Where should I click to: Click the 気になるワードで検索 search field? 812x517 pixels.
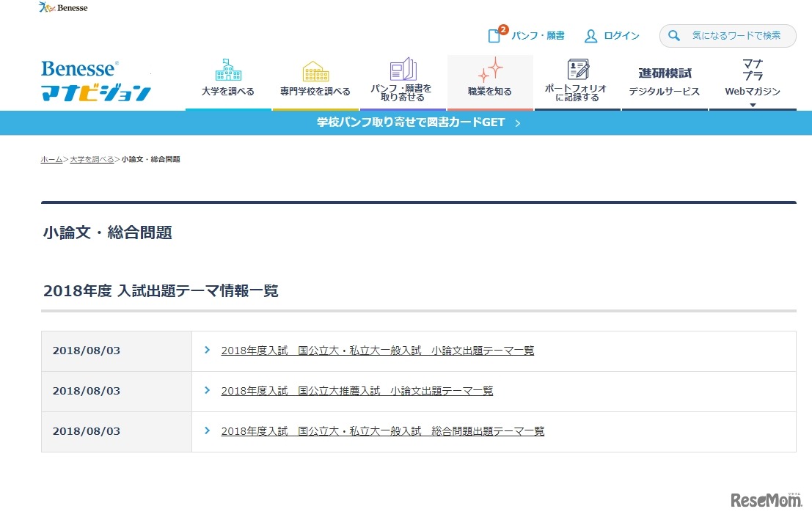tap(736, 36)
